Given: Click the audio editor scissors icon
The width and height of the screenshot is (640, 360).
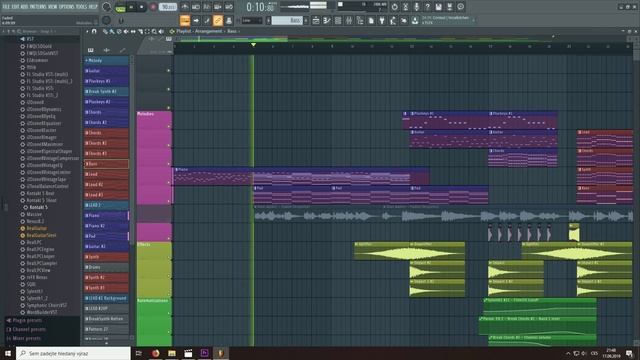Looking at the screenshot, I should pyautogui.click(x=405, y=7).
